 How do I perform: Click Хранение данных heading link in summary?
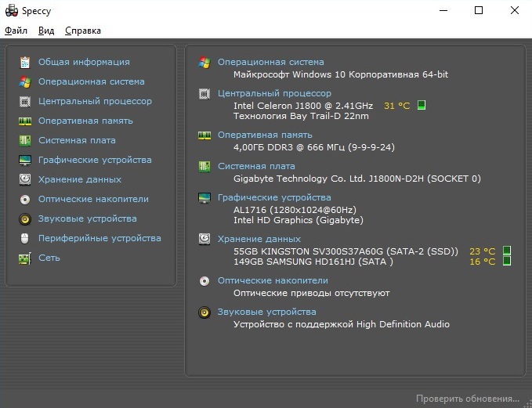click(x=259, y=239)
